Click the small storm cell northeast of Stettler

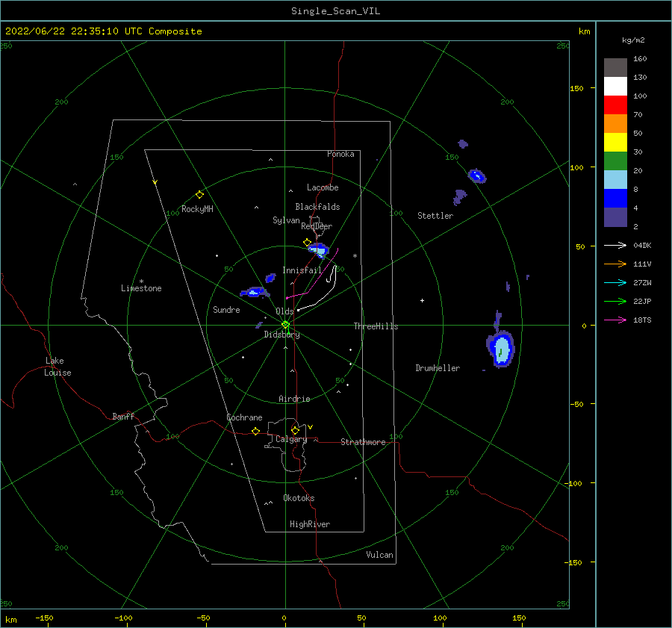tap(476, 175)
